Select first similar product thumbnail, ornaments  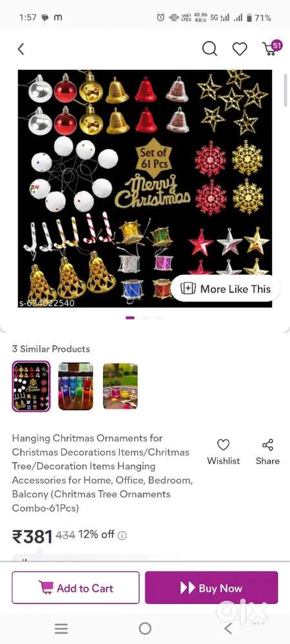tap(31, 386)
